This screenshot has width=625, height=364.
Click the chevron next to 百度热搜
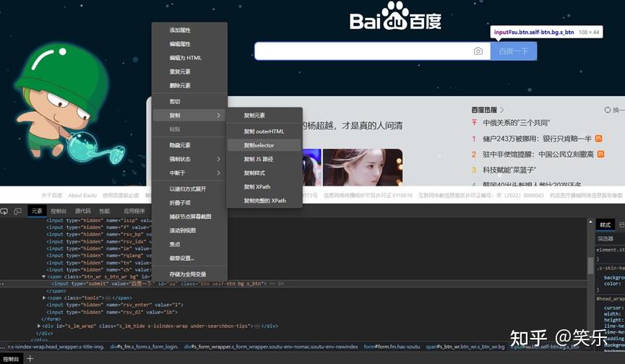[502, 110]
